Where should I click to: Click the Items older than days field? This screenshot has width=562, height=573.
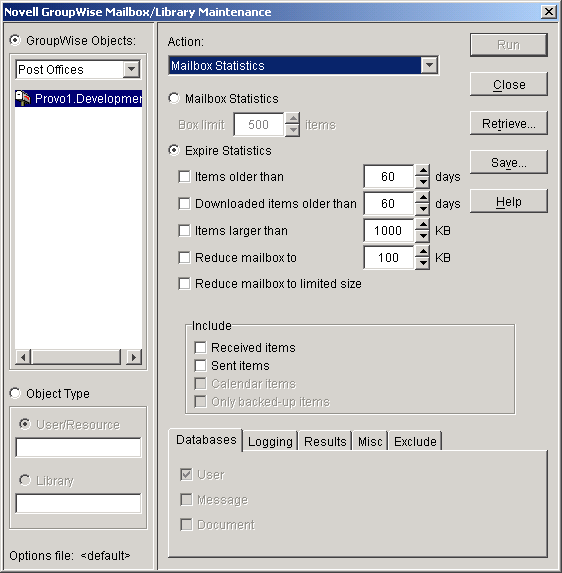[x=389, y=177]
